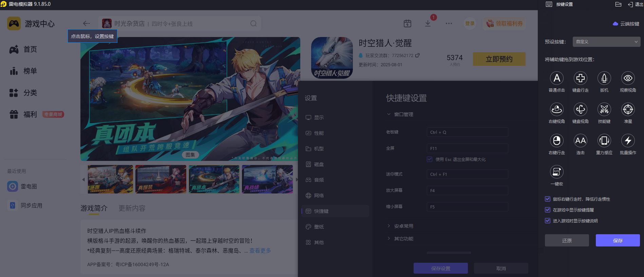Open the three-dots more menu
The width and height of the screenshot is (644, 277).
[x=449, y=23]
